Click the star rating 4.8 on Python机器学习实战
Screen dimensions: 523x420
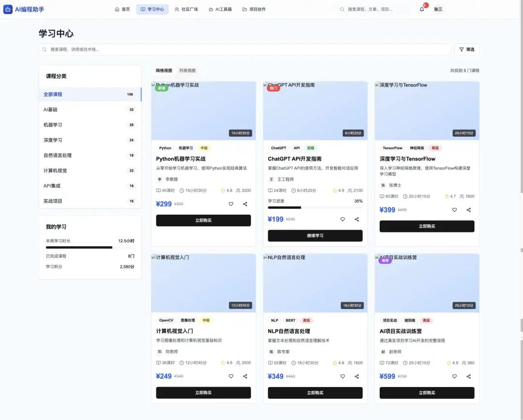click(227, 190)
